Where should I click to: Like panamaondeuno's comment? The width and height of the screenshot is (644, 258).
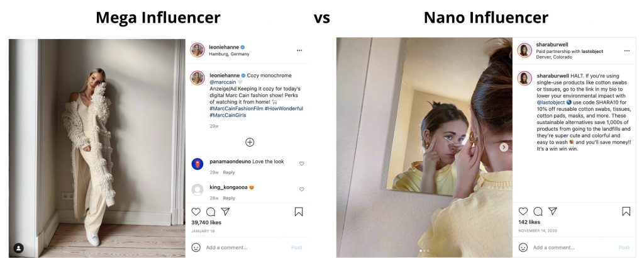301,164
